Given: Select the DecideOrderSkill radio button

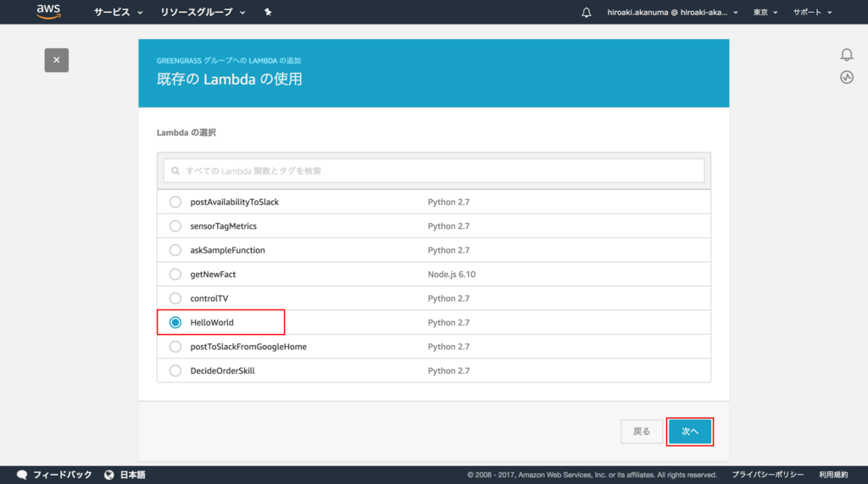Looking at the screenshot, I should (175, 370).
